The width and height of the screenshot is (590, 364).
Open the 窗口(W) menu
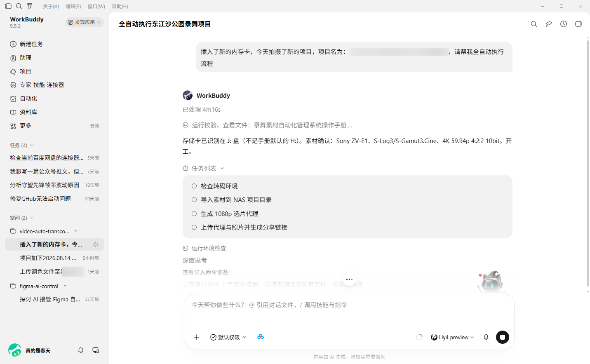point(96,7)
